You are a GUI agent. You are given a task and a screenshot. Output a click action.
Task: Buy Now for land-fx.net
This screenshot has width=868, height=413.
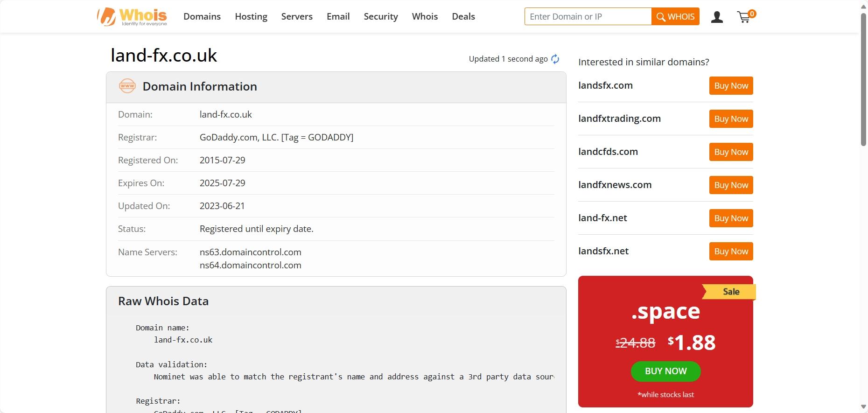[731, 218]
